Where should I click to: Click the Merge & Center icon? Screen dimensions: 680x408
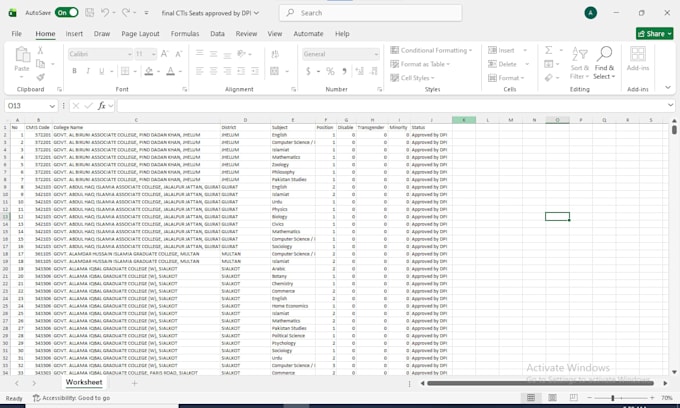pyautogui.click(x=275, y=71)
